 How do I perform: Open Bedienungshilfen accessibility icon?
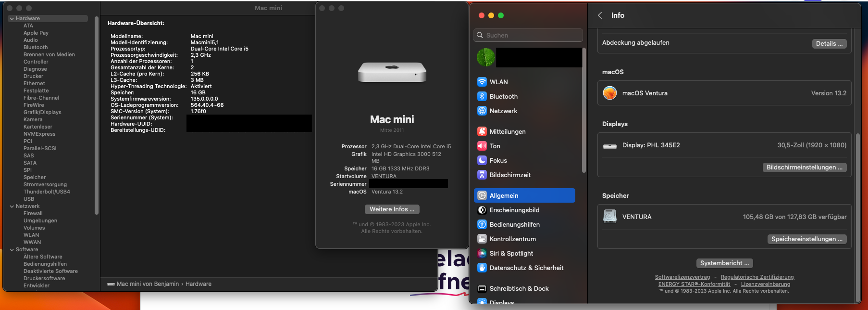click(x=482, y=224)
